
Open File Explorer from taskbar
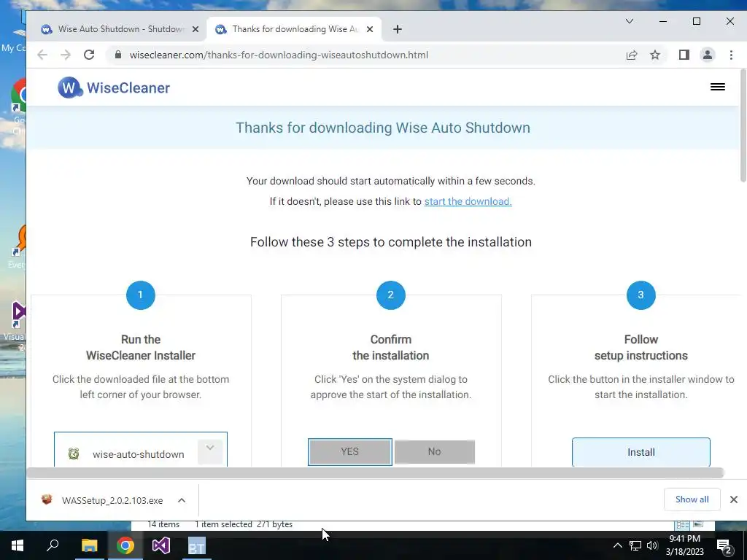click(x=89, y=545)
